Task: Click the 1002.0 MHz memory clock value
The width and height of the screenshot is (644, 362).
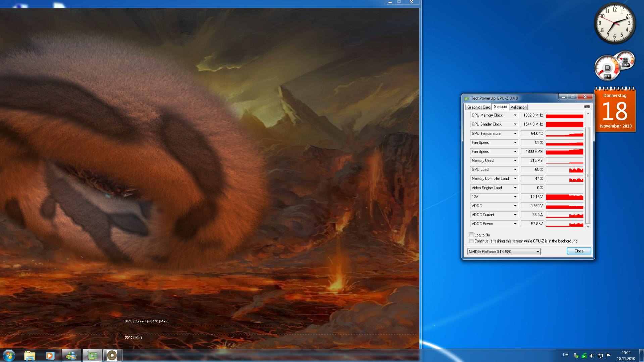Action: coord(532,115)
